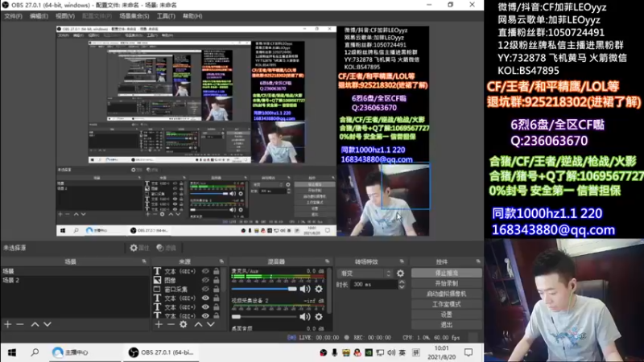The image size is (644, 362).
Task: Show the hidden 窗口采集 source via its eye icon
Action: coord(205,289)
